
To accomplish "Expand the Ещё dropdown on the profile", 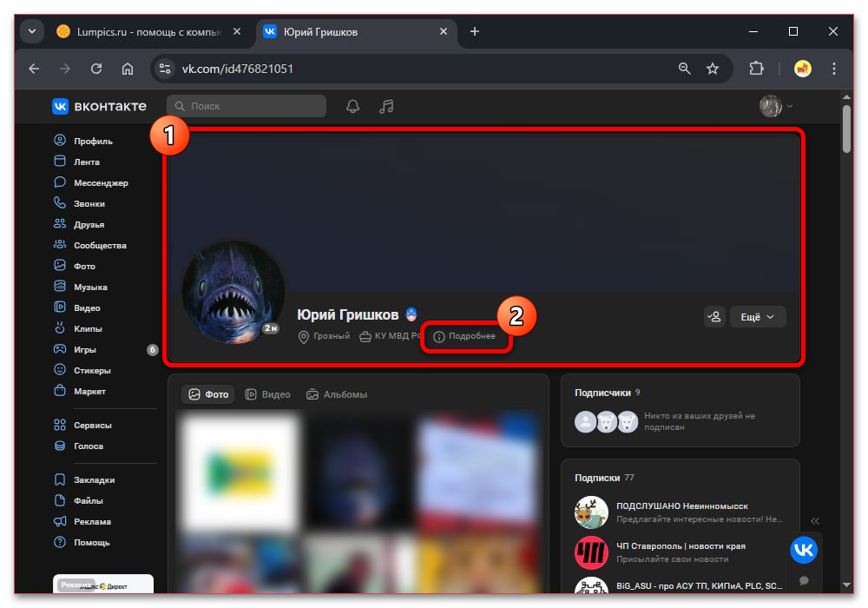I will [x=757, y=317].
